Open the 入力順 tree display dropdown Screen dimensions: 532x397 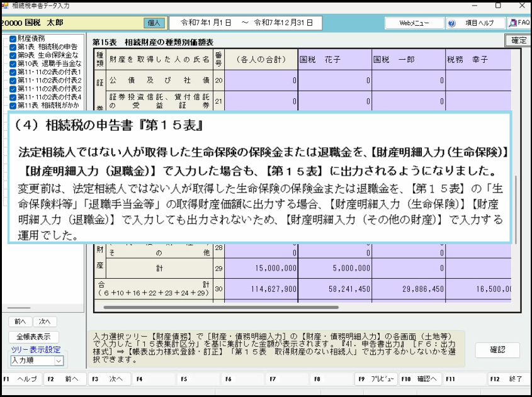click(x=59, y=361)
